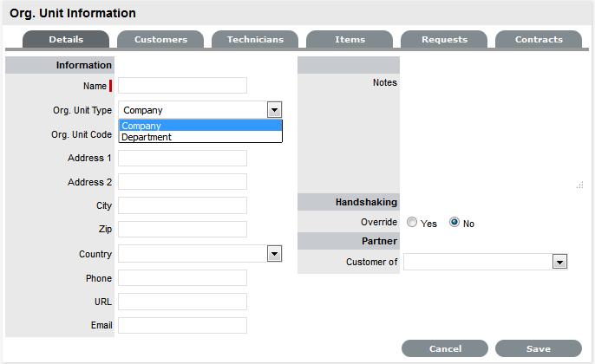Select the Details tab

click(x=66, y=40)
